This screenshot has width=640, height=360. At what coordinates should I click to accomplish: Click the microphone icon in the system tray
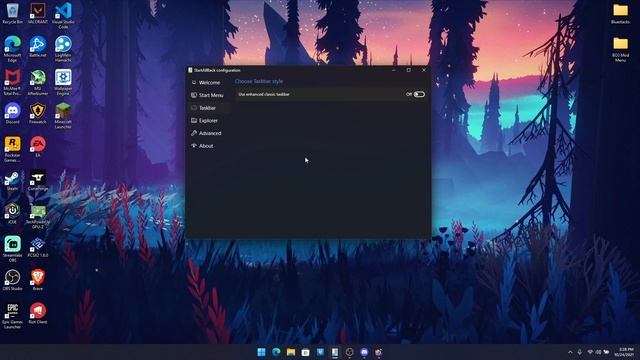coord(580,352)
